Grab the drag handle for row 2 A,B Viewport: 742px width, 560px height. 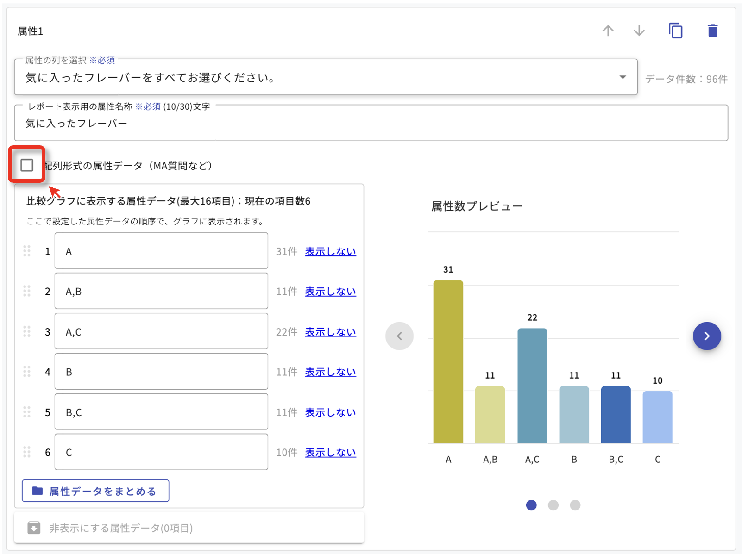(27, 291)
